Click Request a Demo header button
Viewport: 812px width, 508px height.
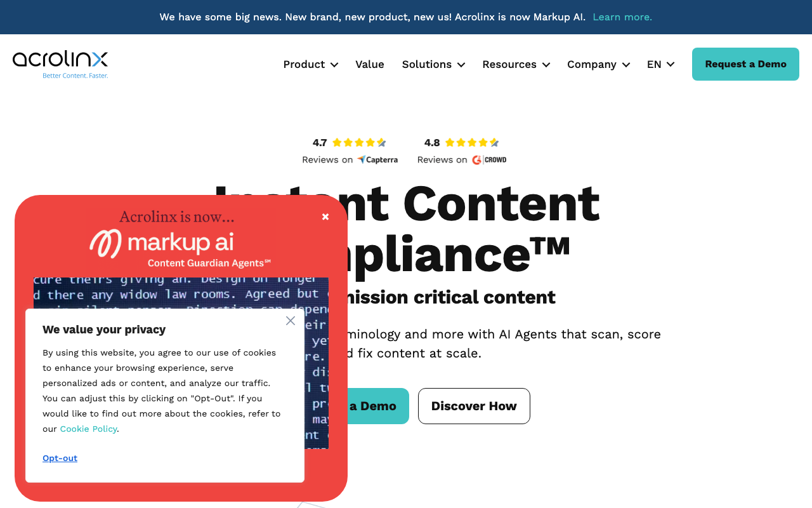click(x=745, y=64)
